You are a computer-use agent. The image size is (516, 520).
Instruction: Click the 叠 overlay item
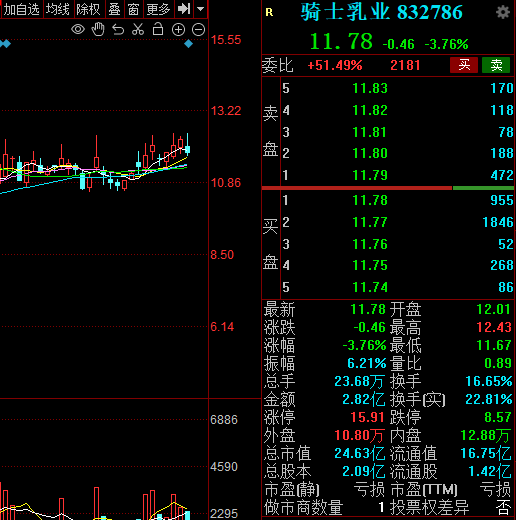[x=114, y=9]
